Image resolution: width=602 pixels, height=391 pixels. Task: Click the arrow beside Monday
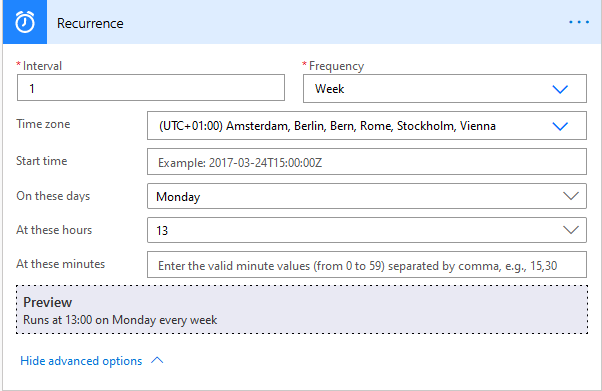coord(571,196)
